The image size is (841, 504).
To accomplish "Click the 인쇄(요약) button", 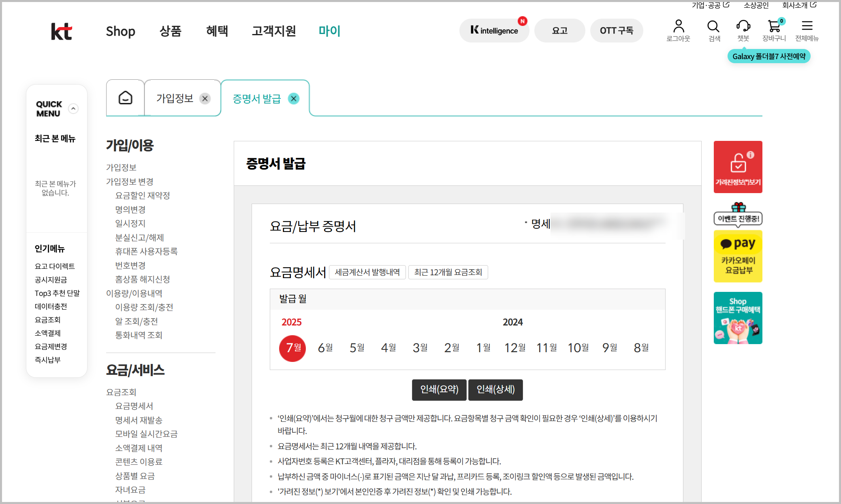I will point(439,389).
